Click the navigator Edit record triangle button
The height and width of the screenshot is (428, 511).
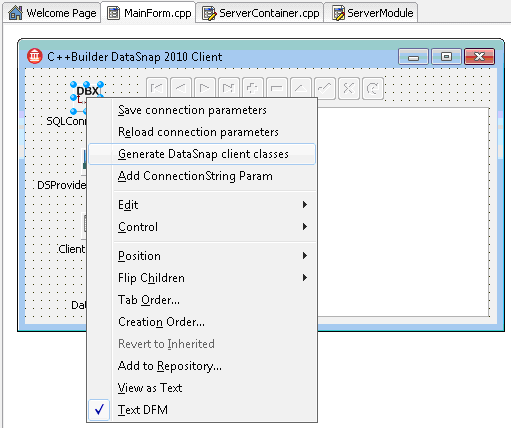pos(301,88)
